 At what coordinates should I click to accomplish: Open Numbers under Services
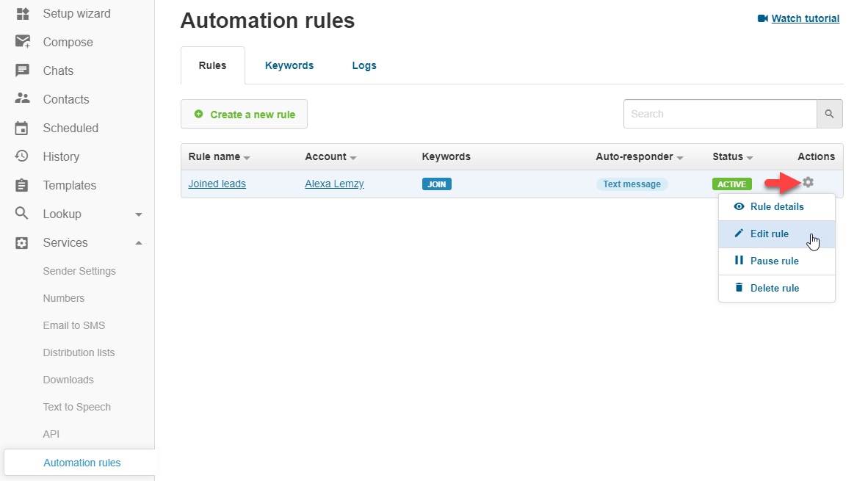[64, 298]
